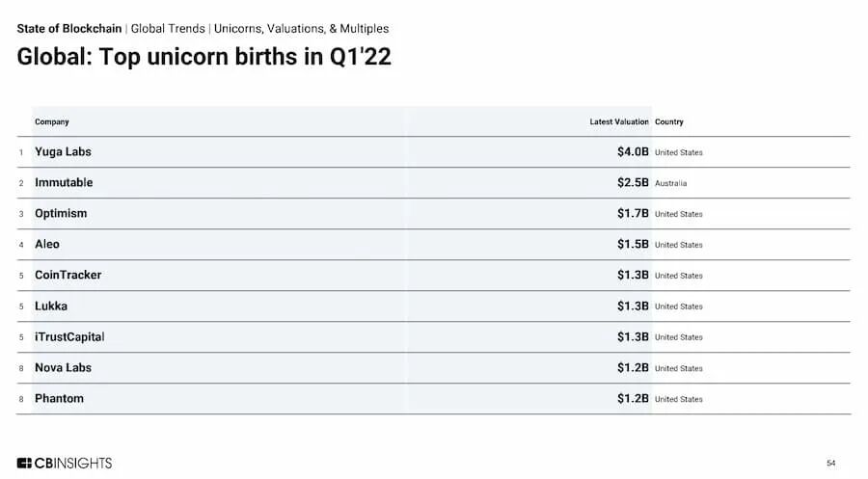Viewport: 868px width, 479px height.
Task: Select the Immutable company name
Action: click(64, 183)
